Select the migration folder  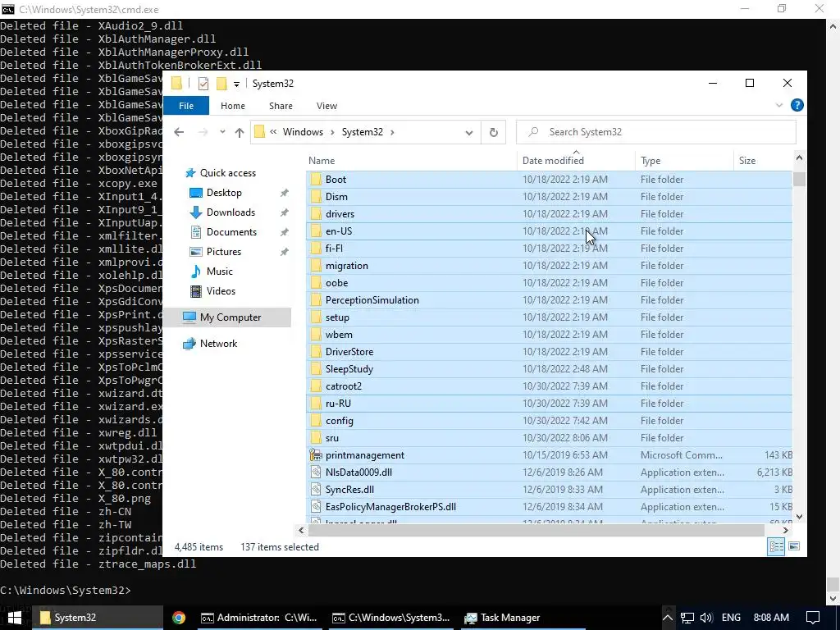point(549,266)
